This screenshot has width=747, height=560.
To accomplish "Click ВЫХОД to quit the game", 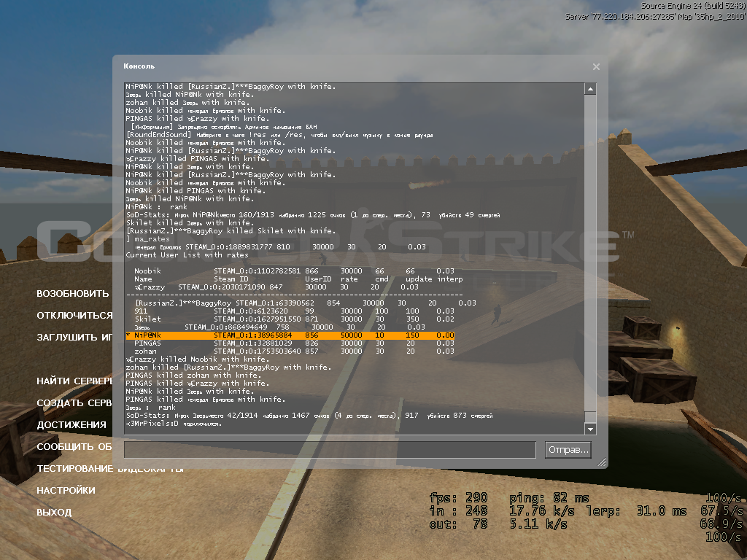I will pos(54,513).
